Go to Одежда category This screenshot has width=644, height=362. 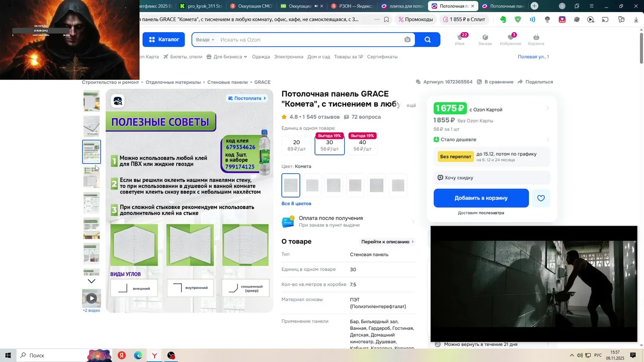pyautogui.click(x=261, y=57)
